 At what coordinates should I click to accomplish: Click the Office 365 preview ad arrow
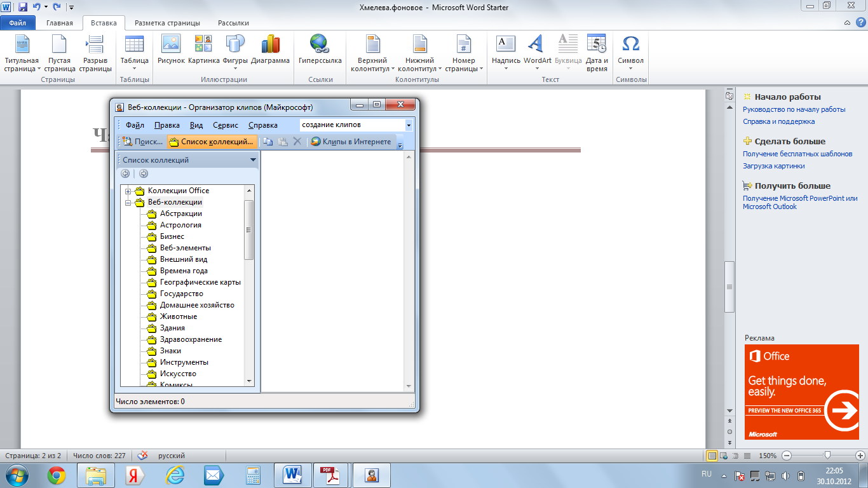[x=844, y=411]
